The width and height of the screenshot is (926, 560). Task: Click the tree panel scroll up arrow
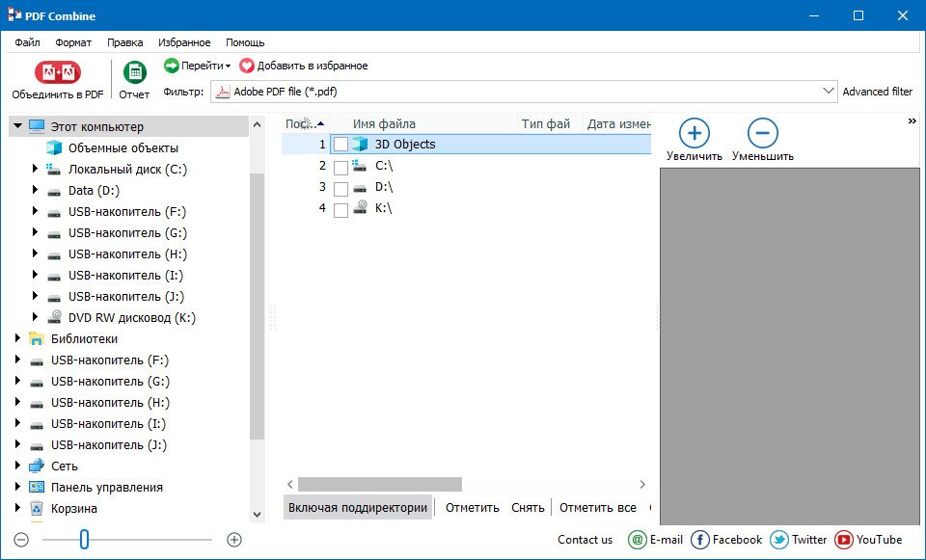point(257,124)
